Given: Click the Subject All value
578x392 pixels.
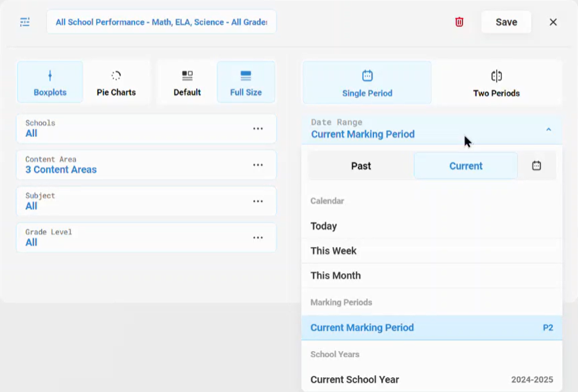Looking at the screenshot, I should click(x=32, y=206).
